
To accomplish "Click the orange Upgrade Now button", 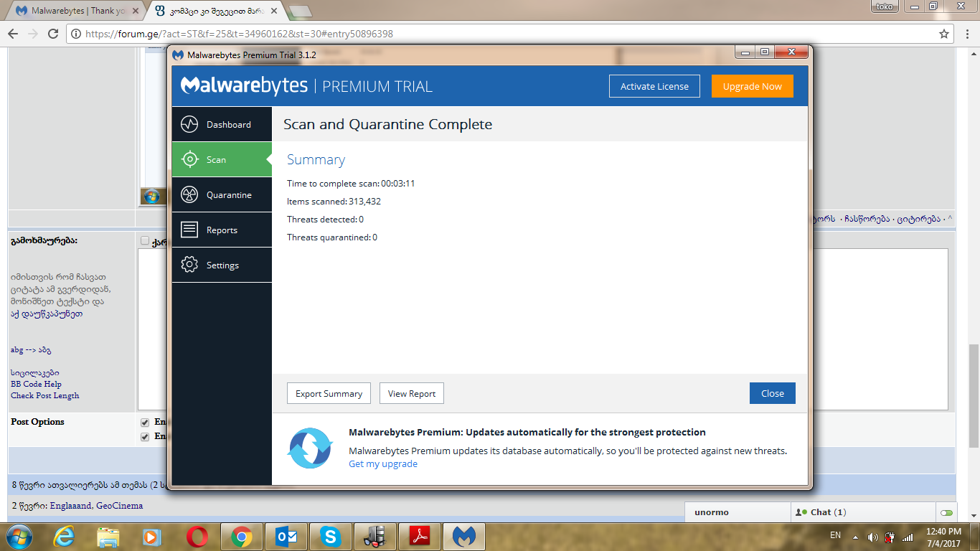I will click(x=752, y=86).
